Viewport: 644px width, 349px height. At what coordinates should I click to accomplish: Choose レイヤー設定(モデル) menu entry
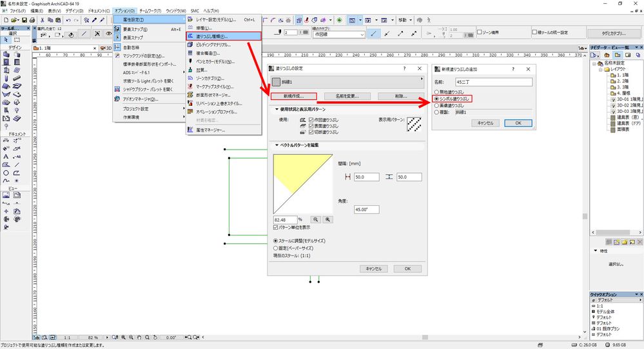(x=224, y=19)
